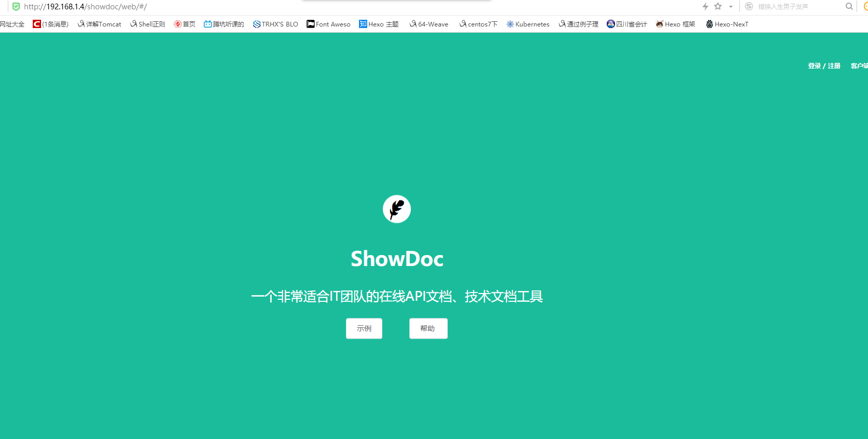The height and width of the screenshot is (439, 868).
Task: Open the (1条消息) CSDN bookmark
Action: click(51, 24)
